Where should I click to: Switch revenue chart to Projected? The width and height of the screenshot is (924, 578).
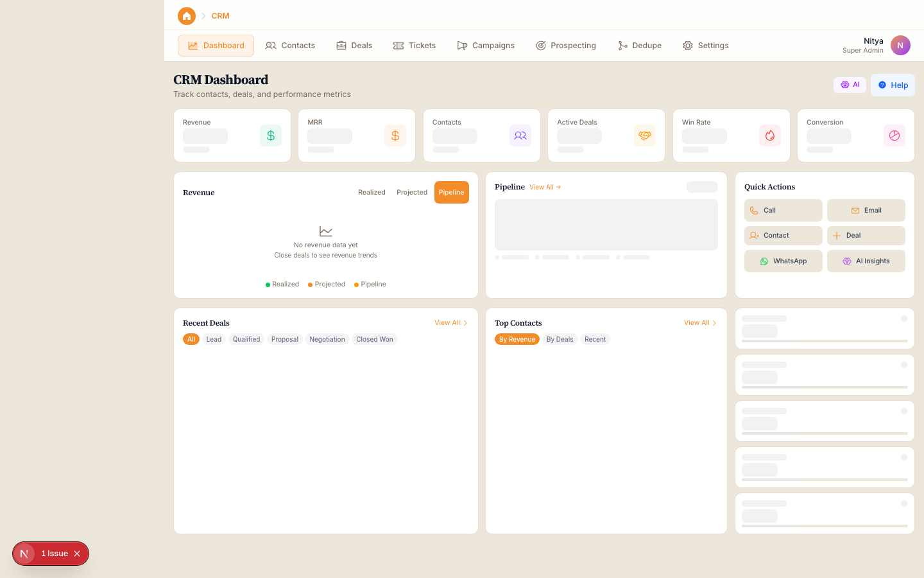pos(412,193)
